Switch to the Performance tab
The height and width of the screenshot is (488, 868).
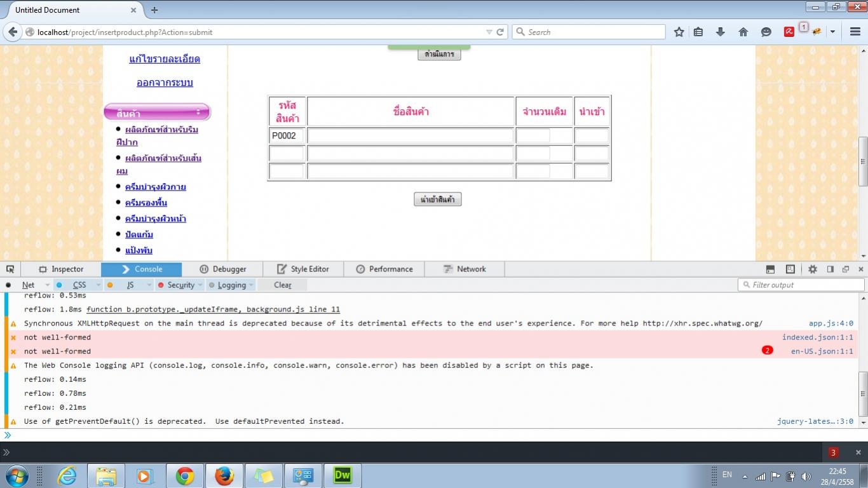coord(384,269)
